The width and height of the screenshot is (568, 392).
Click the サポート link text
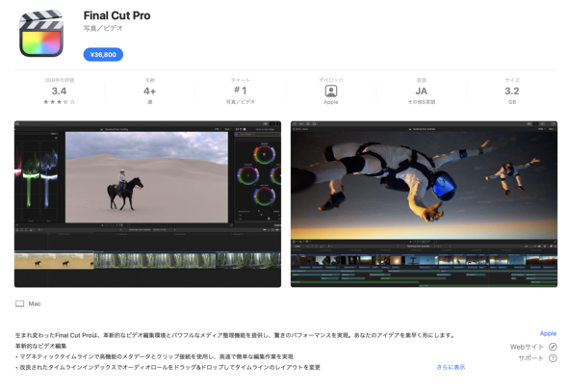click(x=531, y=358)
